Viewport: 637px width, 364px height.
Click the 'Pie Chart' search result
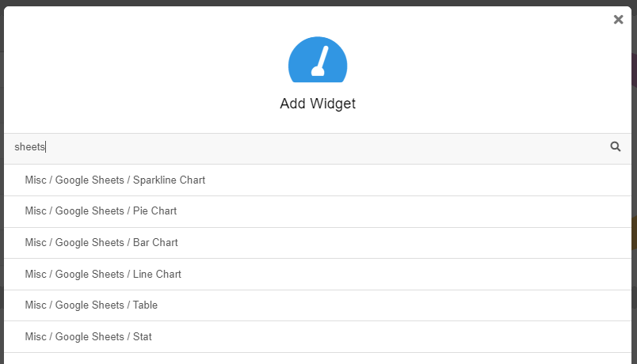click(x=318, y=211)
